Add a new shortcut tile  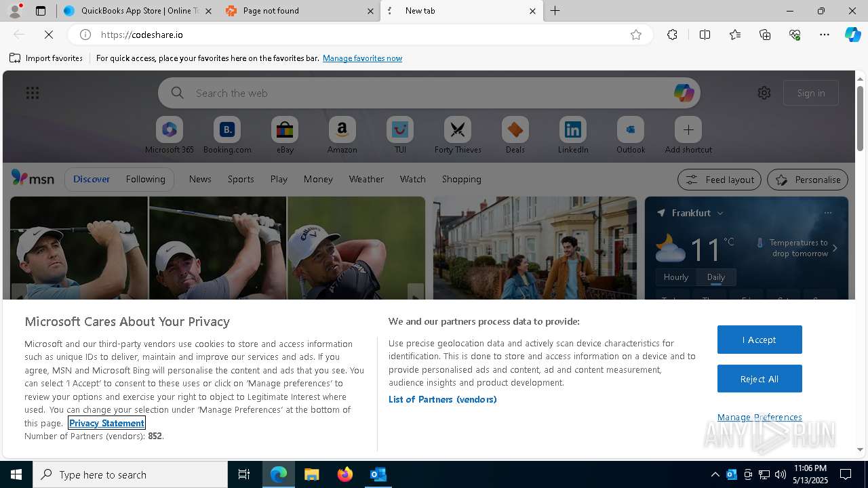(x=688, y=135)
